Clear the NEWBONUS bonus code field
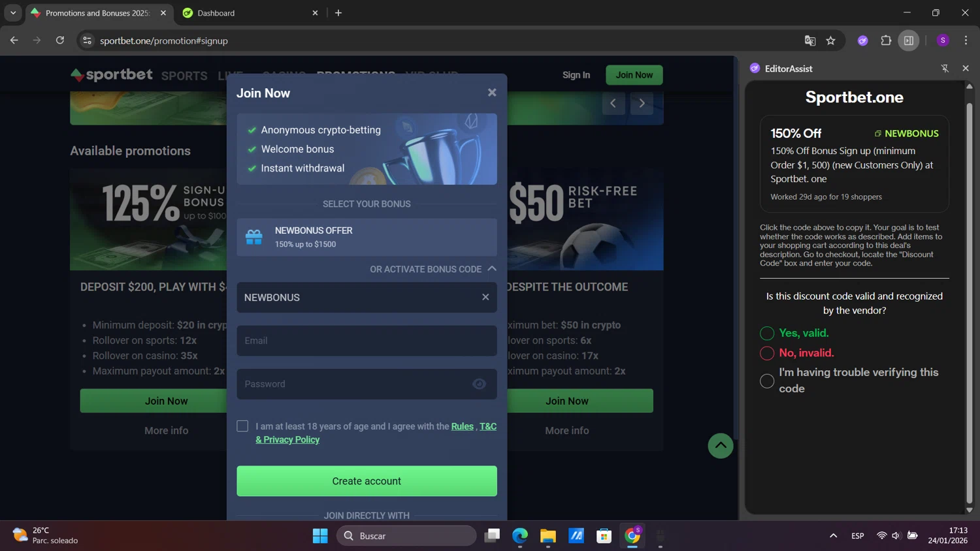Image resolution: width=980 pixels, height=551 pixels. pyautogui.click(x=485, y=297)
